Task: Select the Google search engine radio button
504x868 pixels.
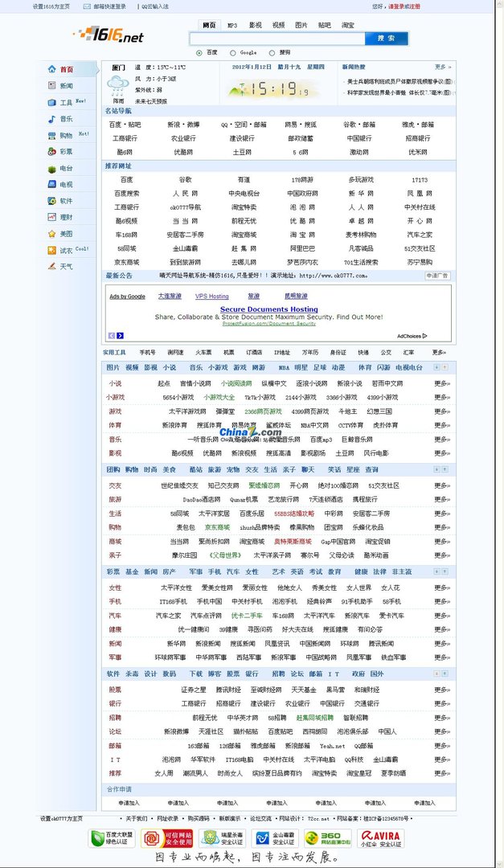Action: 232,53
